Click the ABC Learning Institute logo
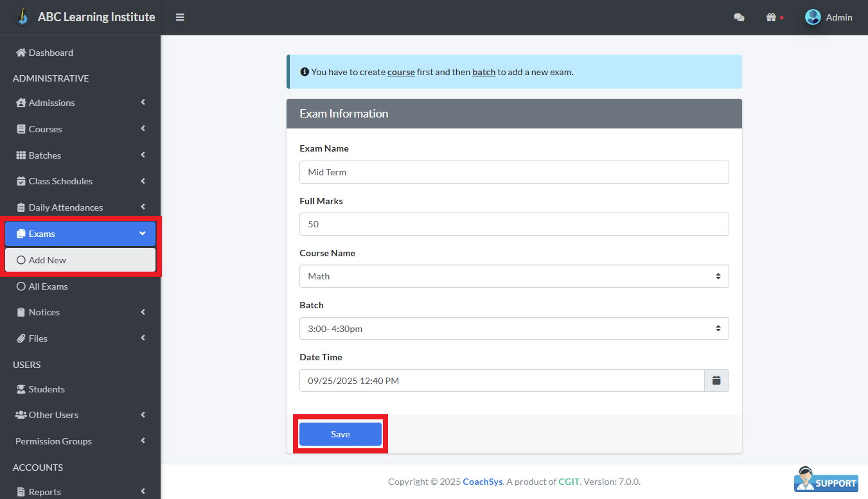The height and width of the screenshot is (499, 868). (22, 17)
